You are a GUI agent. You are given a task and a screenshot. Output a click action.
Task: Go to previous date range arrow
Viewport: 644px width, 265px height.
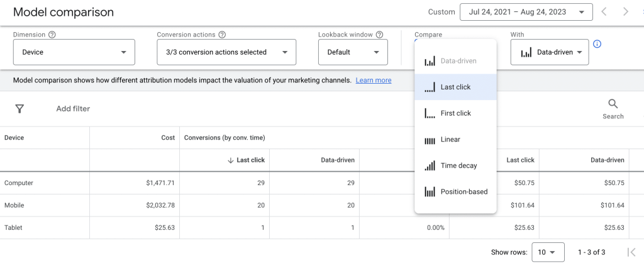click(604, 12)
